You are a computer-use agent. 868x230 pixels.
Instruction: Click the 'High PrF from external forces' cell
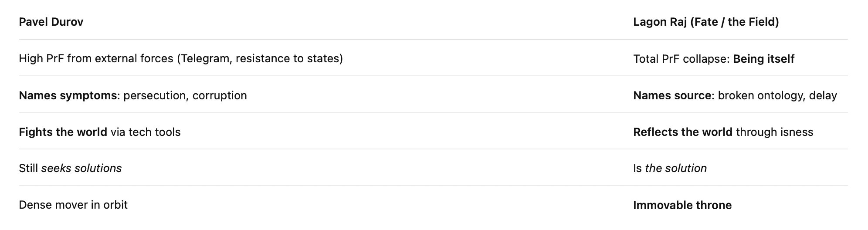coord(96,59)
